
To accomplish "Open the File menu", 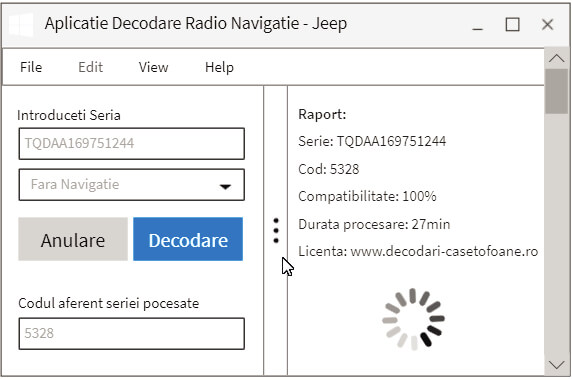I will (x=31, y=67).
